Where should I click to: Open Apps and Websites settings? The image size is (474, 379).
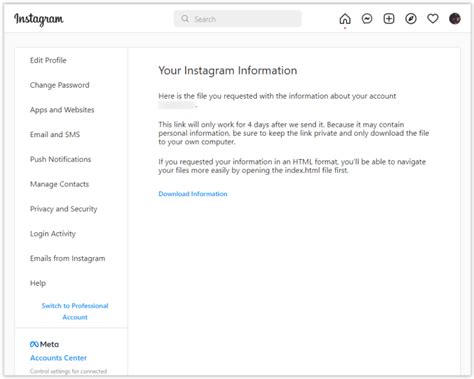62,110
